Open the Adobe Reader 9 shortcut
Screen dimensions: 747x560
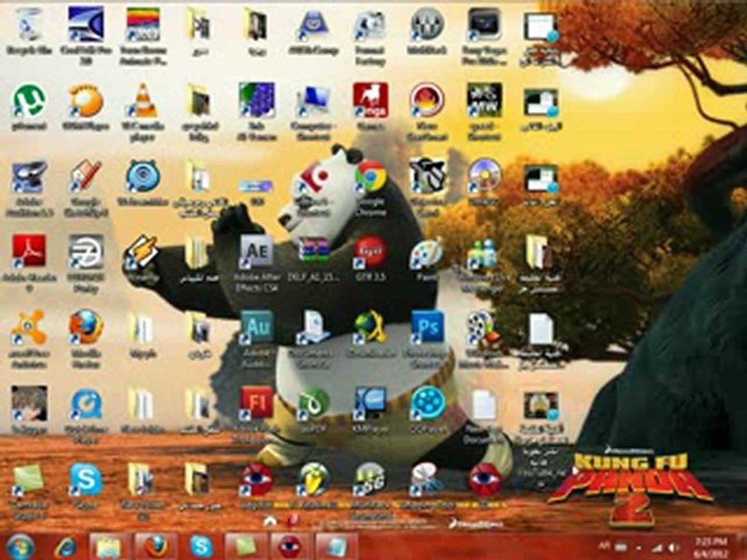[x=29, y=263]
